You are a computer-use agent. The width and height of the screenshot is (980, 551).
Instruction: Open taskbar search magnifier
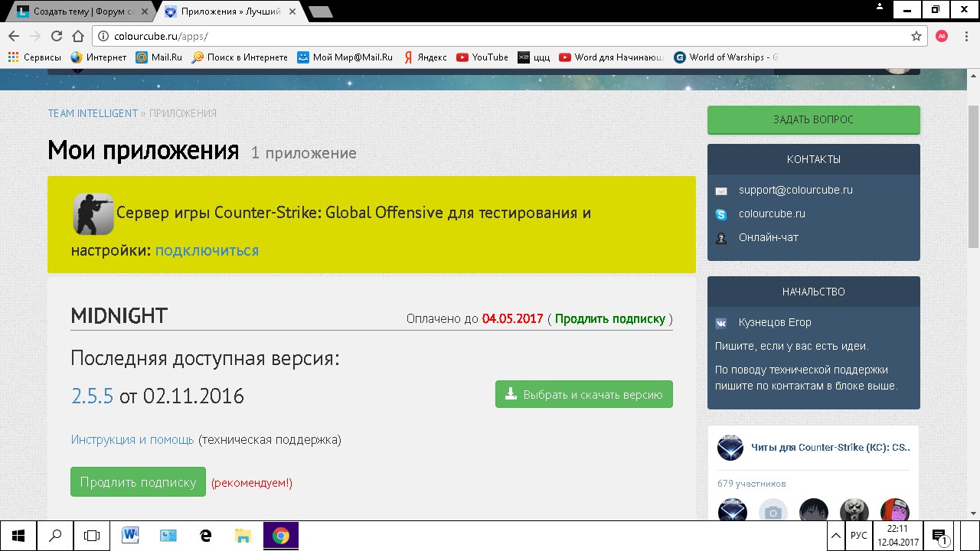point(55,536)
